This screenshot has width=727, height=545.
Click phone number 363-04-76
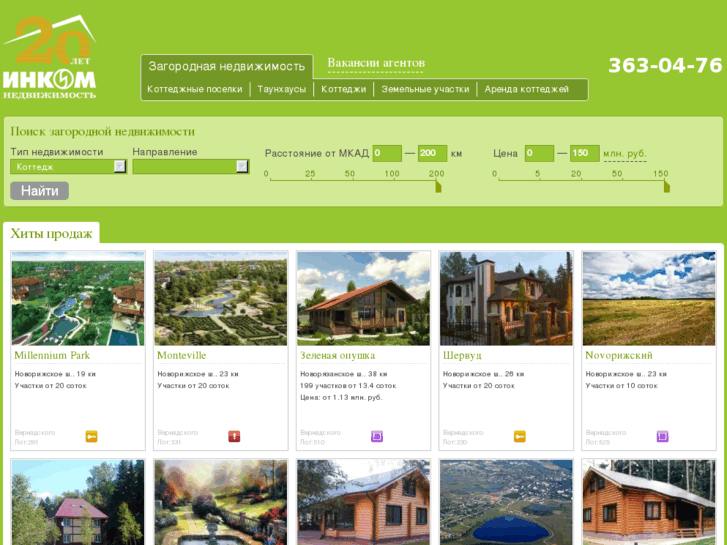(x=665, y=65)
